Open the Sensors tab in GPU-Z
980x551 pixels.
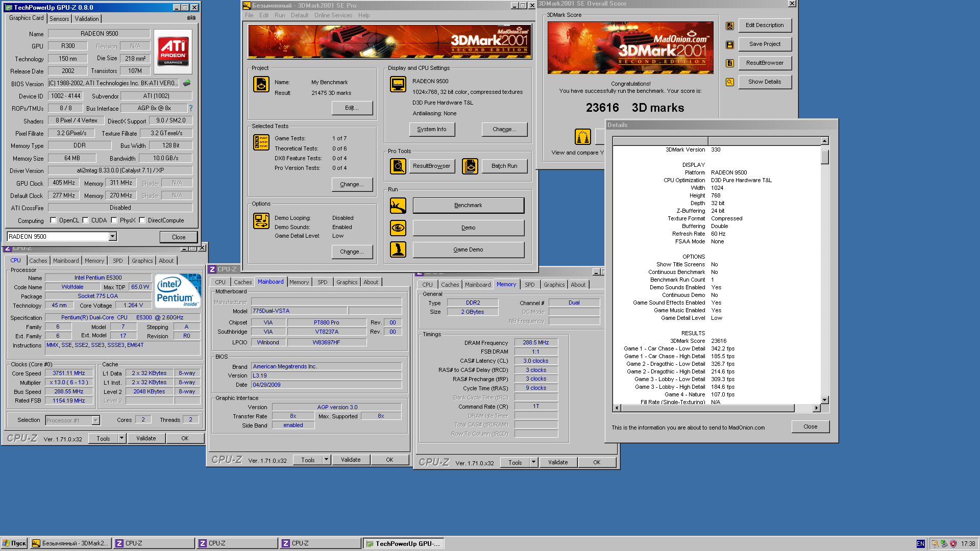(x=59, y=19)
